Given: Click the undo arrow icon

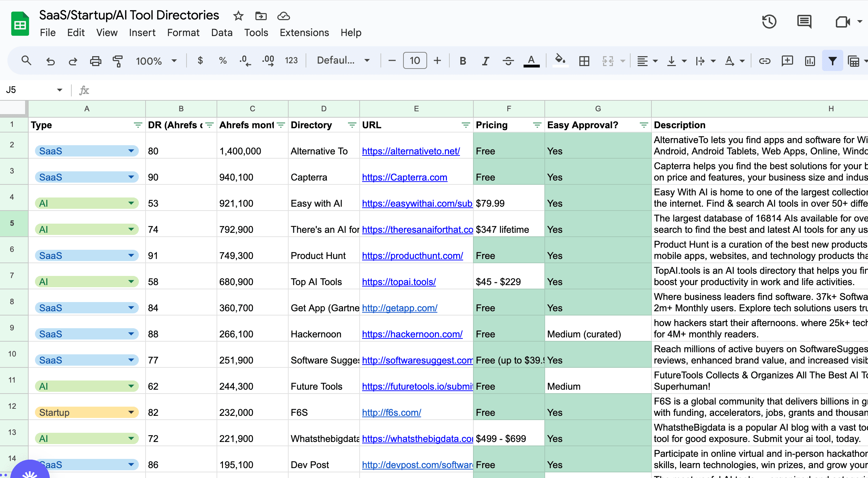Looking at the screenshot, I should click(51, 61).
